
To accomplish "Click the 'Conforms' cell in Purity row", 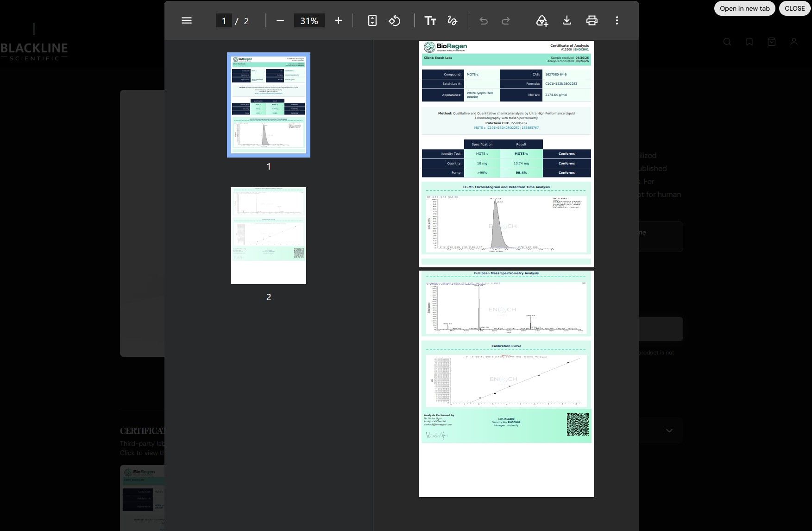I will tap(567, 173).
